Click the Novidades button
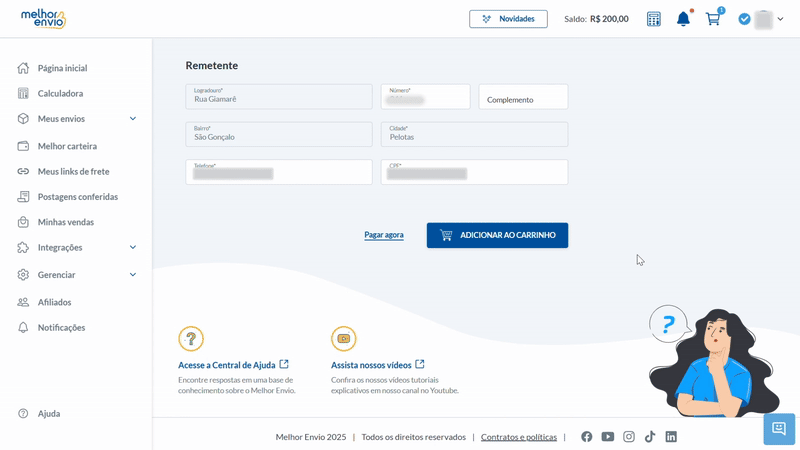800x450 pixels. 508,19
